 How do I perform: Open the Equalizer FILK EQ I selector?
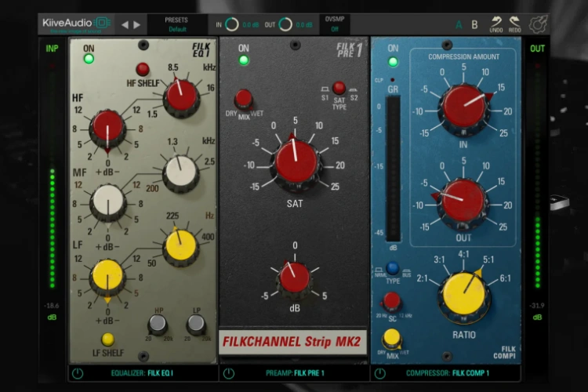click(x=142, y=373)
